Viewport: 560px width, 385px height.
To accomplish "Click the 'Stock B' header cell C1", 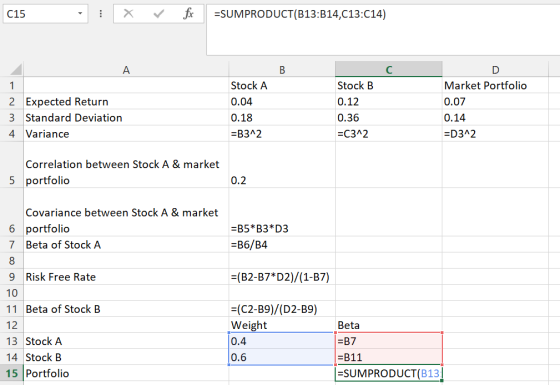I will click(x=389, y=85).
